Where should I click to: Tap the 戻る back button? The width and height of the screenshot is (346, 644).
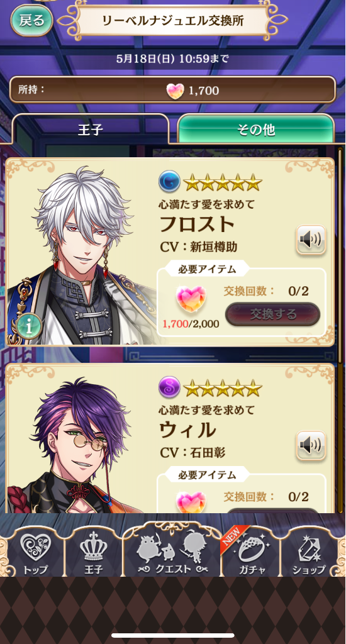coord(31,21)
